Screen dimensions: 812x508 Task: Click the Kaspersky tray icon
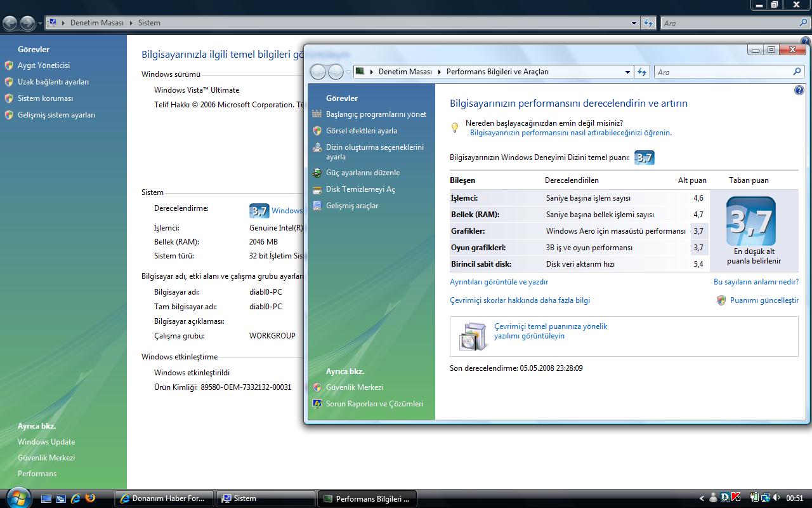(x=737, y=498)
